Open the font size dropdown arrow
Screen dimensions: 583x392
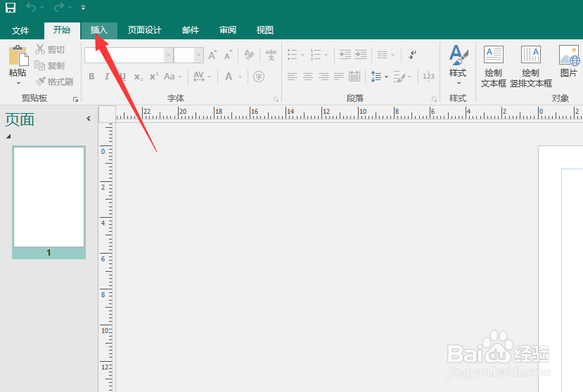coord(199,55)
